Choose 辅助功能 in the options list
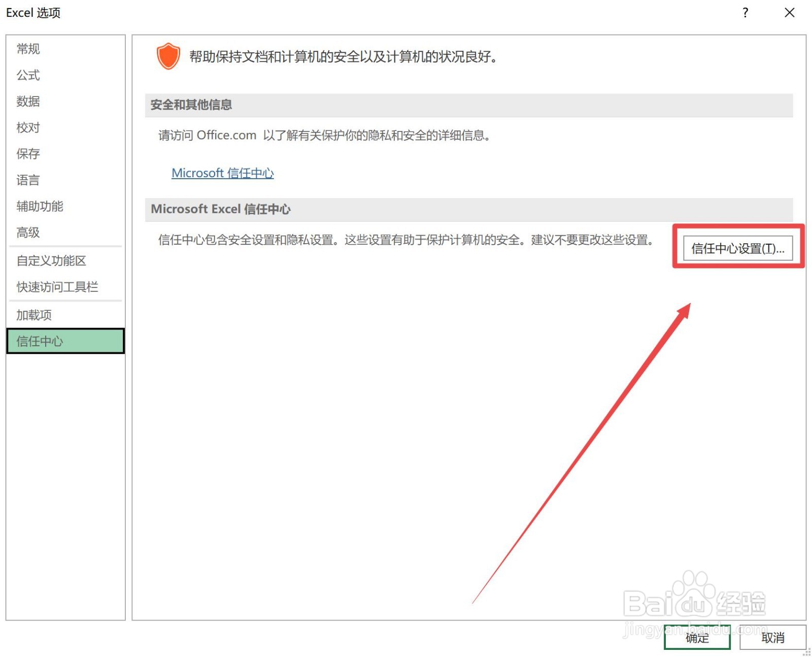Image resolution: width=812 pixels, height=657 pixels. (65, 206)
